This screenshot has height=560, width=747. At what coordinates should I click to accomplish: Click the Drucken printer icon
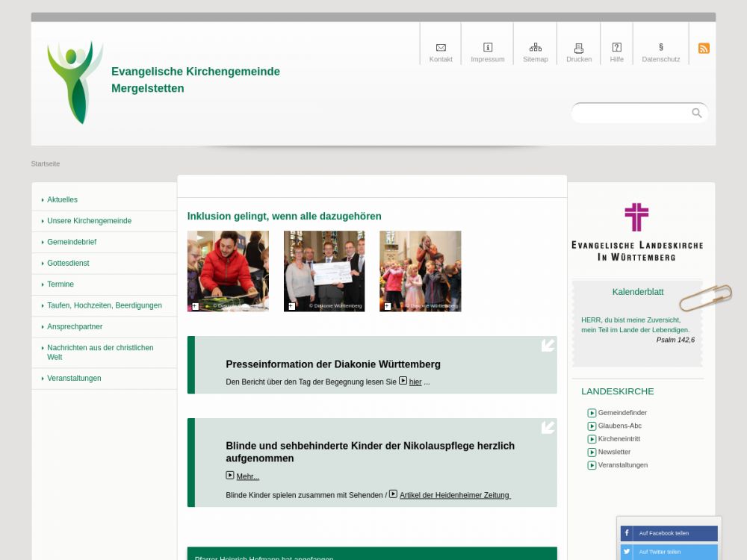pyautogui.click(x=579, y=48)
